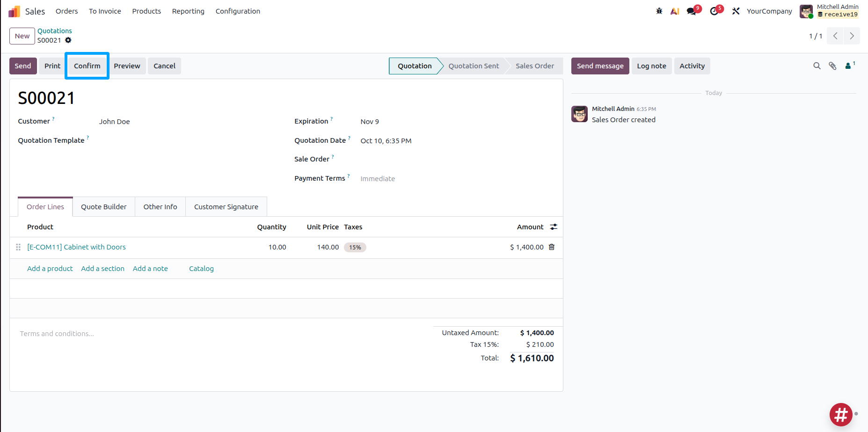Open the Reporting menu
868x432 pixels.
click(188, 11)
